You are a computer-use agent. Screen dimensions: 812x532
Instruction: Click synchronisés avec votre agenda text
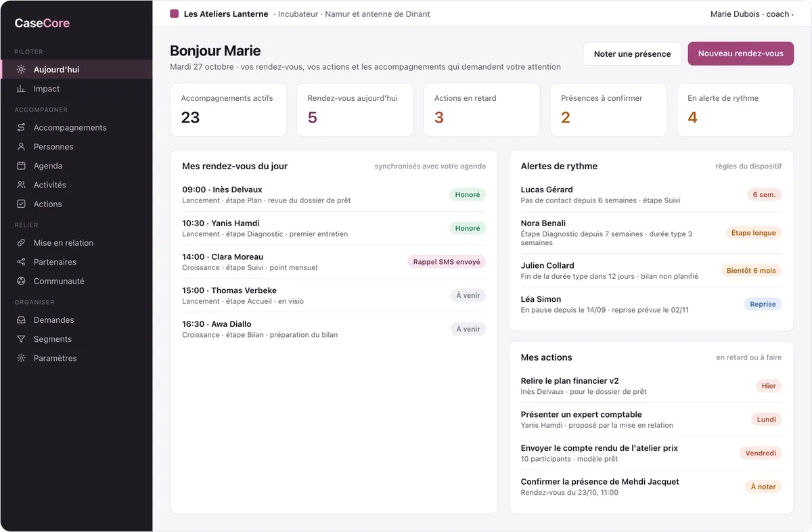[430, 167]
